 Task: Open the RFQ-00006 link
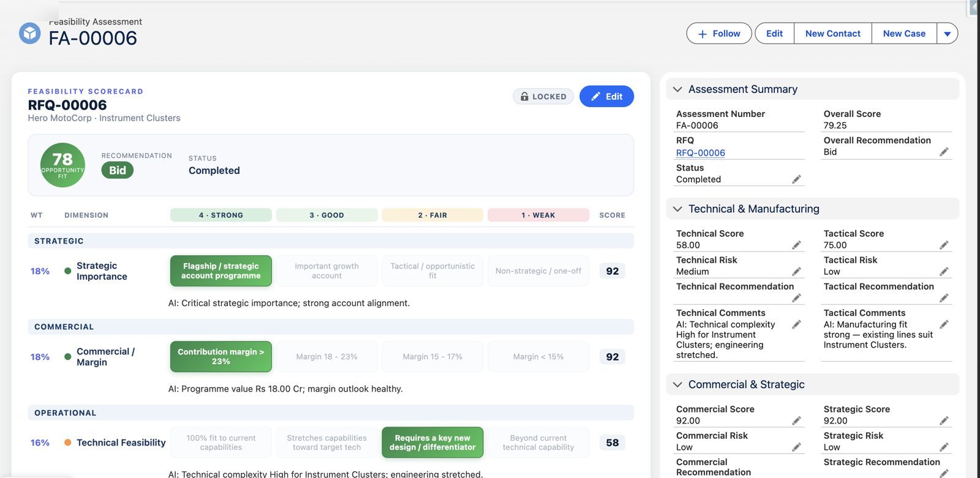700,153
